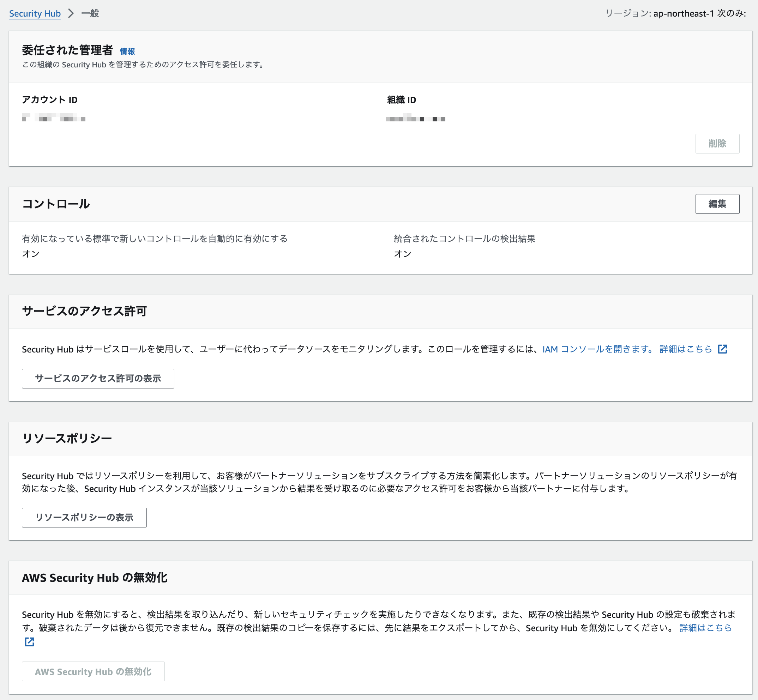Viewport: 758px width, 700px height.
Task: Click the blurred organization ID value
Action: 416,117
